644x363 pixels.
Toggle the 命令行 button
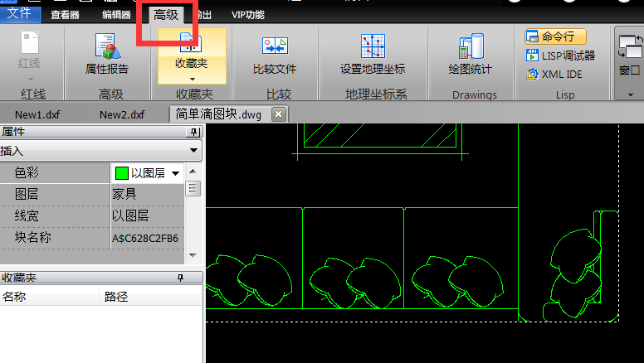[x=555, y=36]
